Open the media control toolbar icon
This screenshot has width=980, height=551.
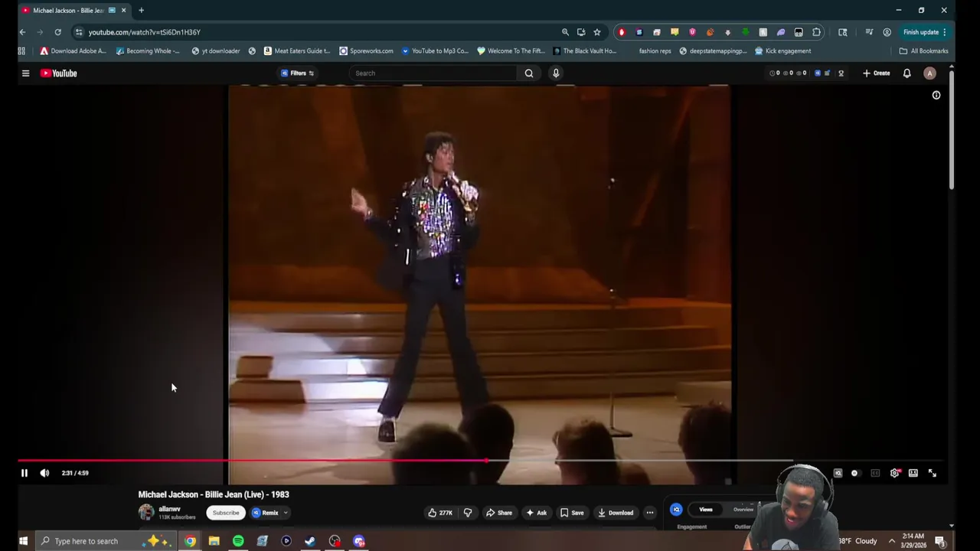tap(869, 32)
